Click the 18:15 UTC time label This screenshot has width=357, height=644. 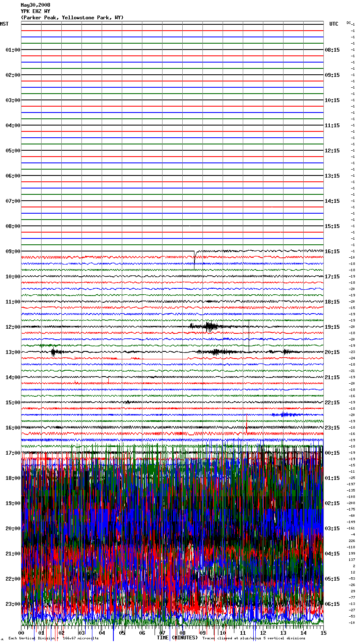click(x=332, y=302)
